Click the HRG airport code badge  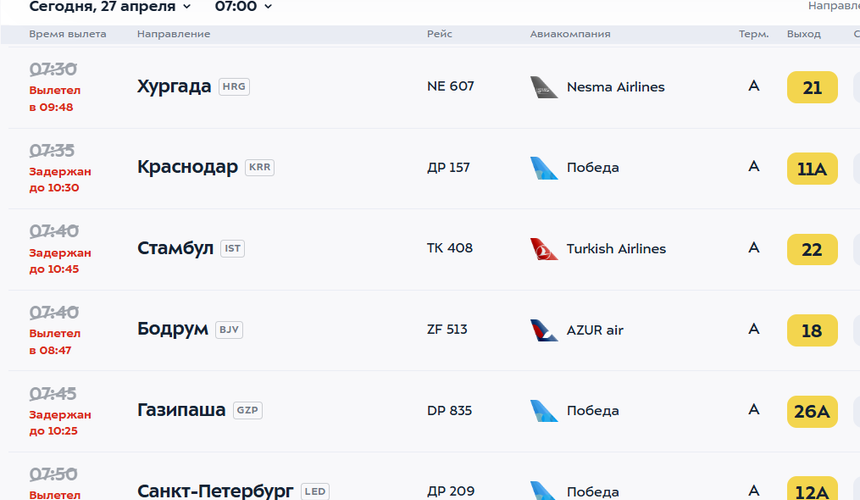pos(234,87)
